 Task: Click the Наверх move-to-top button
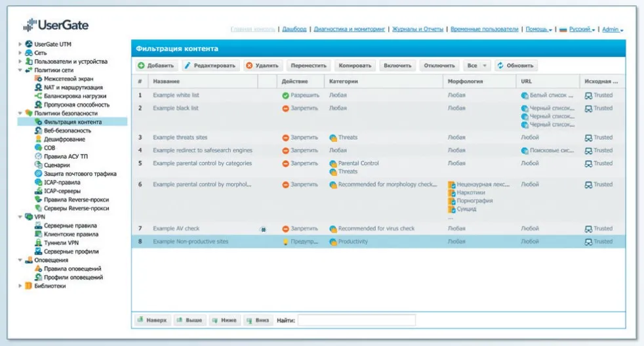(x=152, y=320)
